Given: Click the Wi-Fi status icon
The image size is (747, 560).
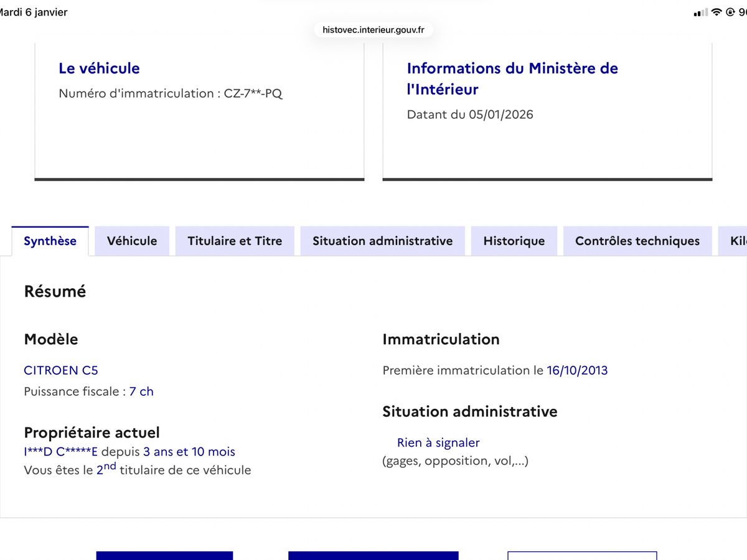Looking at the screenshot, I should 716,12.
